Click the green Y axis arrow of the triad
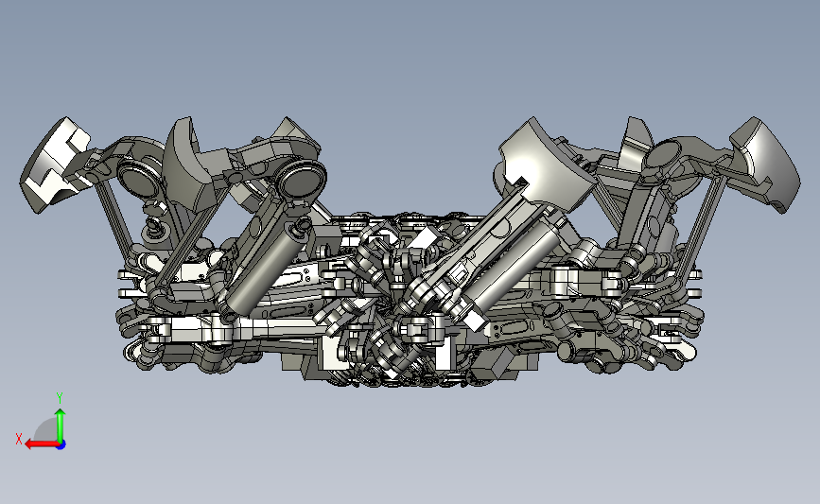The width and height of the screenshot is (820, 504). pyautogui.click(x=61, y=426)
